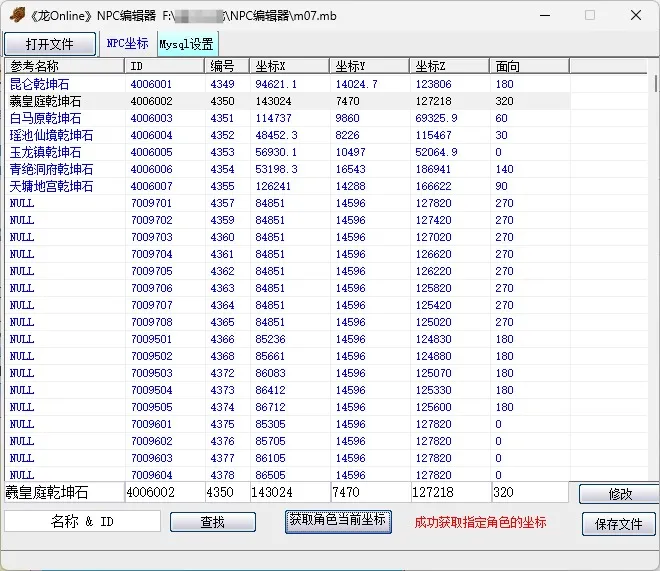Open the Mysql设置 tab
Image resolution: width=660 pixels, height=571 pixels.
click(x=187, y=44)
